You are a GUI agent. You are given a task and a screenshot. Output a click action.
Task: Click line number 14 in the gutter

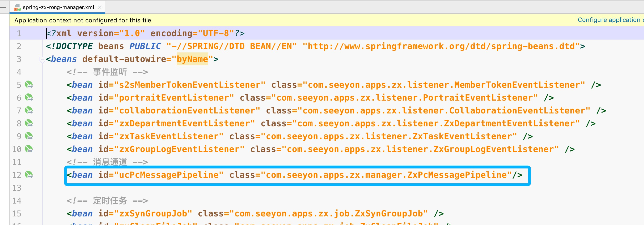17,201
